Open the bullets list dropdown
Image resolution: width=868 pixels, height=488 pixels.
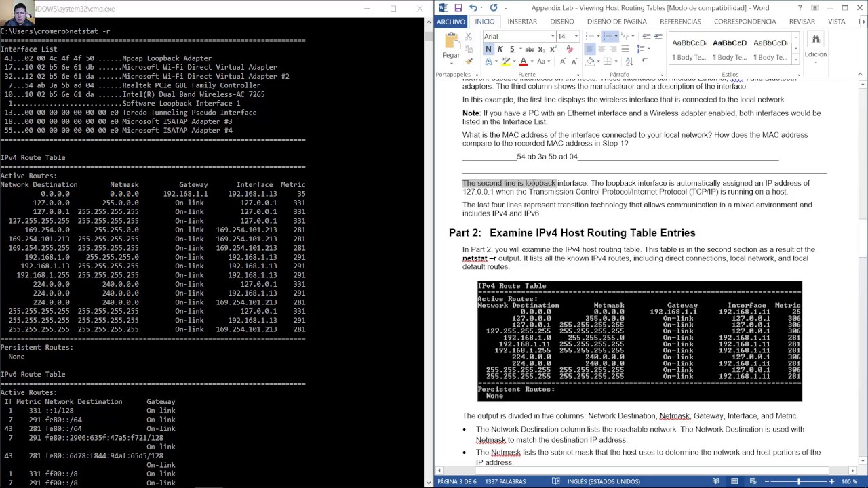[x=597, y=37]
